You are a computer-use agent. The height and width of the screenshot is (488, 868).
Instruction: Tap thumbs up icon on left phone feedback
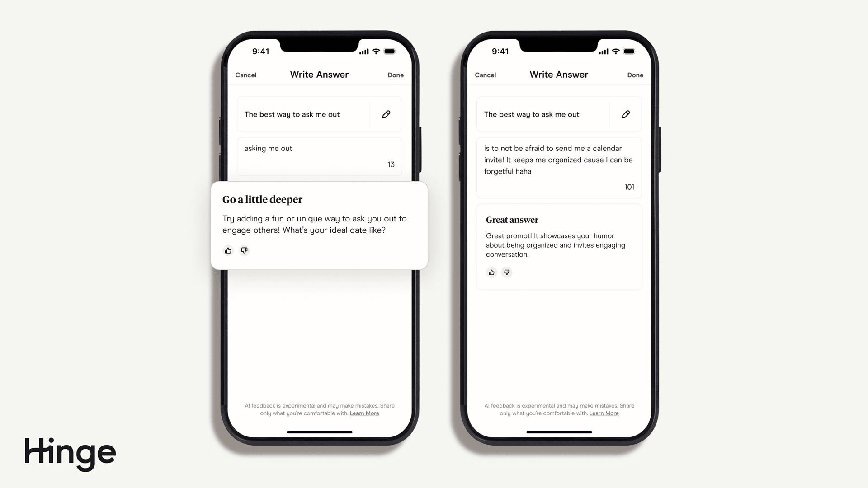228,250
